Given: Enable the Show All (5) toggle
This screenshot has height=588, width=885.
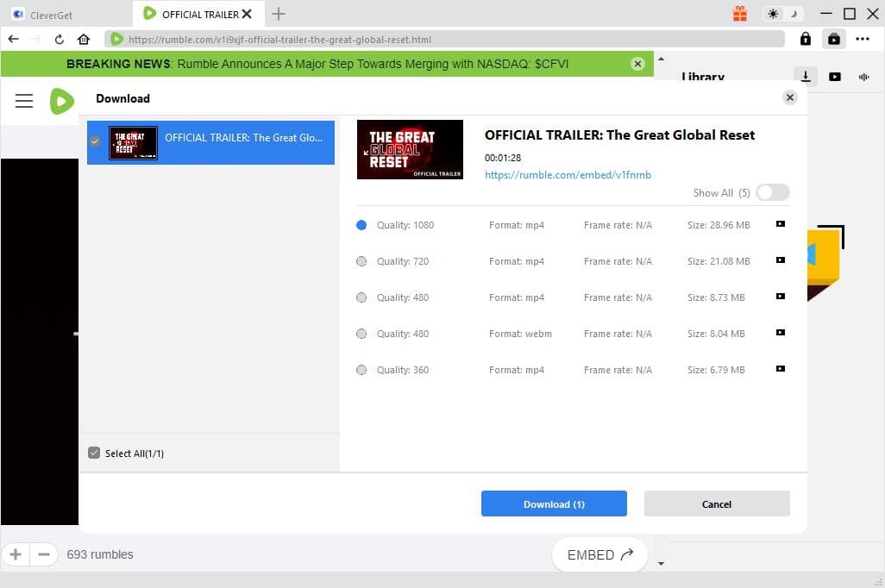Looking at the screenshot, I should click(772, 192).
